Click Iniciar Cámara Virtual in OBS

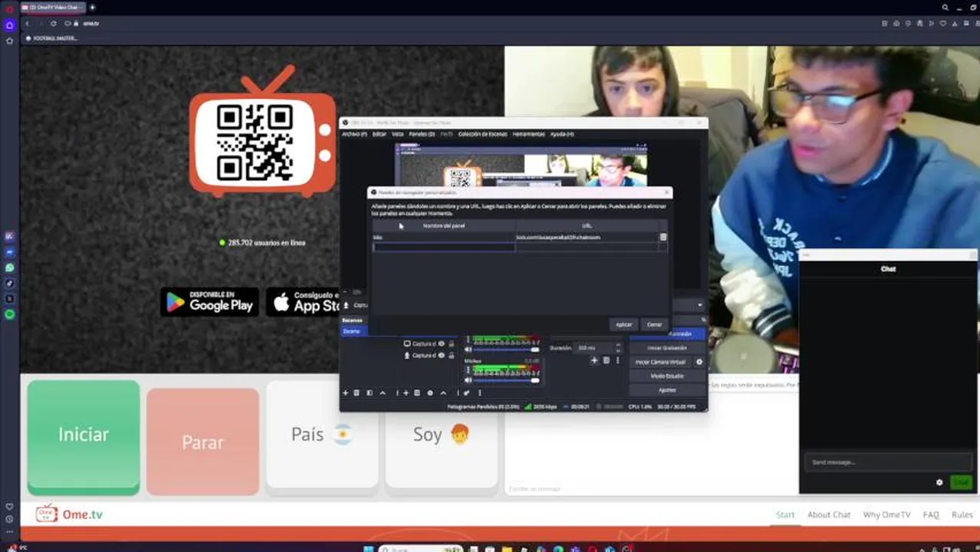tap(660, 362)
